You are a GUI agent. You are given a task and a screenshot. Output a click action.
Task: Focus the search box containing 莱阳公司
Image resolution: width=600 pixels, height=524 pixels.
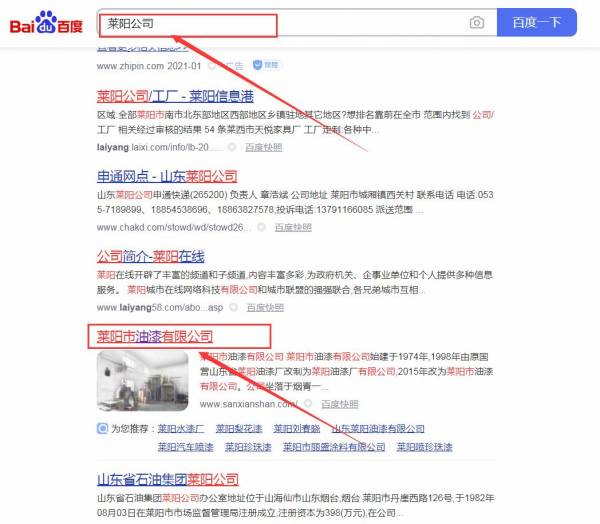coord(280,23)
